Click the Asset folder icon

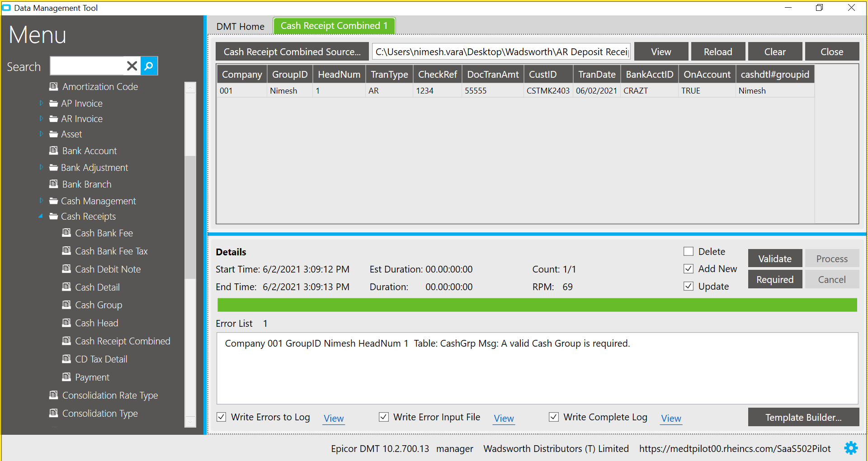tap(53, 134)
